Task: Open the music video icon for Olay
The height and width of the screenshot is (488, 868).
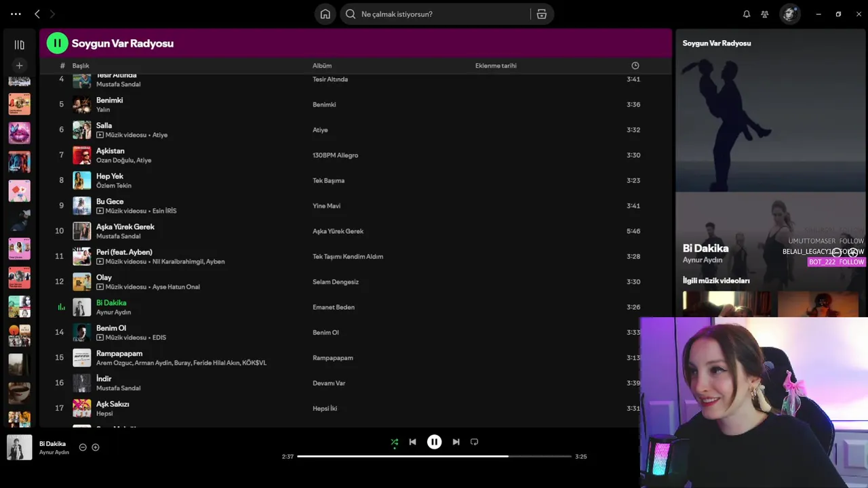Action: tap(100, 287)
